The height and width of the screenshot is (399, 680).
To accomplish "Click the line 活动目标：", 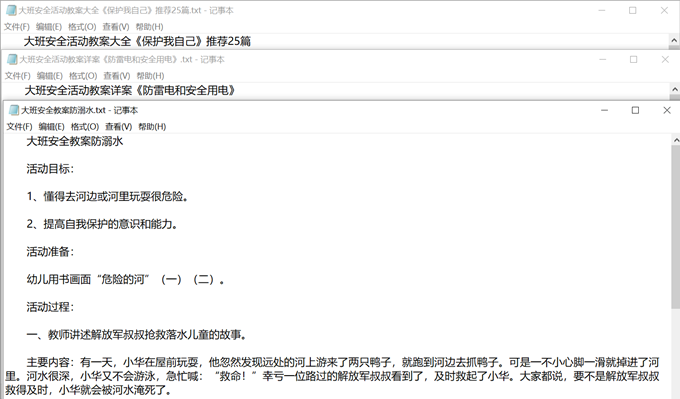I will pyautogui.click(x=50, y=169).
